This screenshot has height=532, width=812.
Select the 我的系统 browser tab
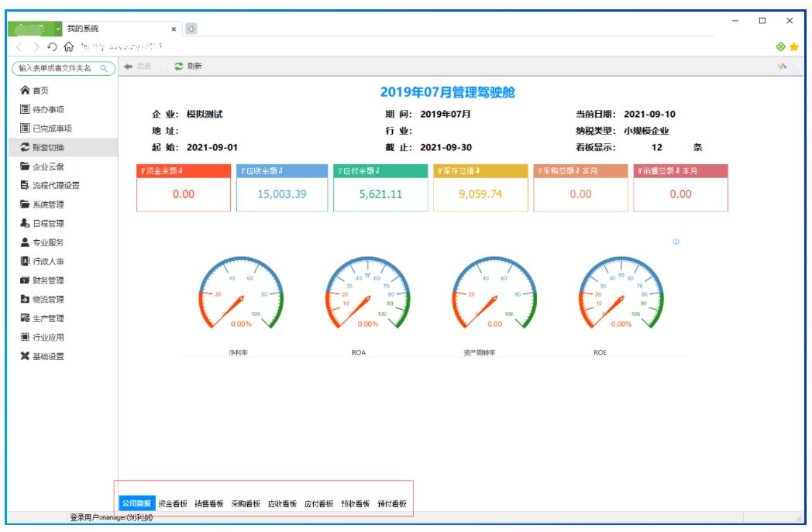click(121, 29)
